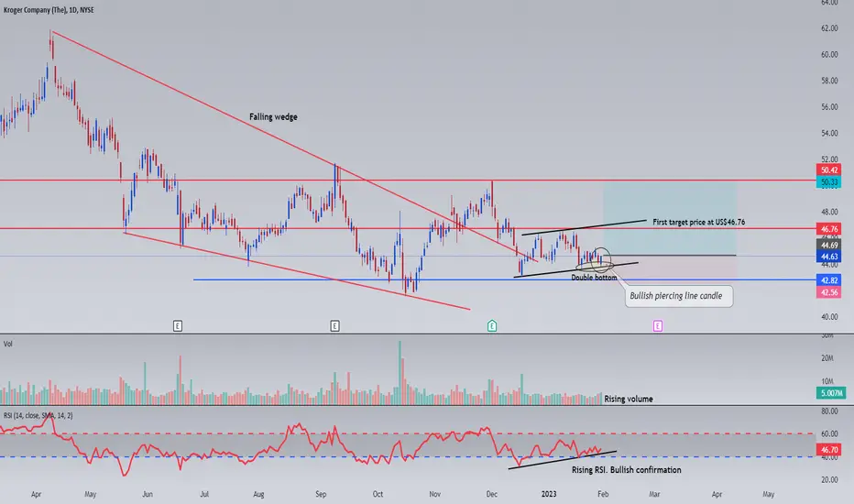Click the 58.00 price axis label
Screen dimensions: 854x504
pos(829,81)
